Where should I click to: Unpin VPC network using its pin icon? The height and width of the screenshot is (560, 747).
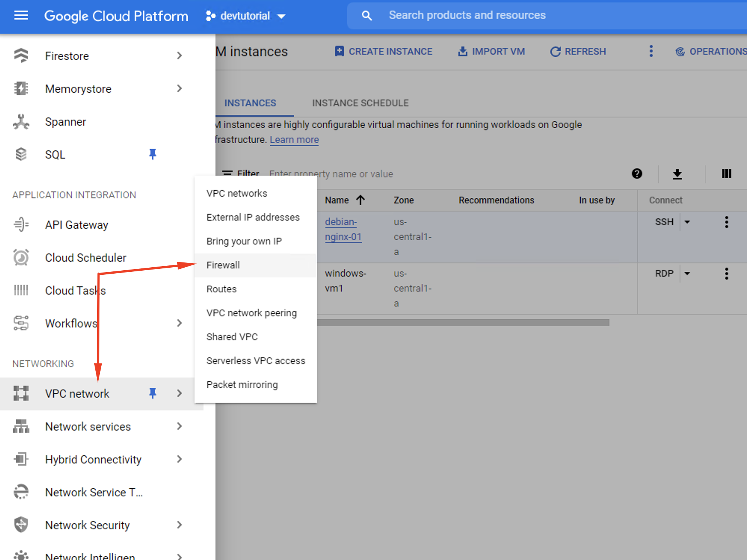[153, 393]
